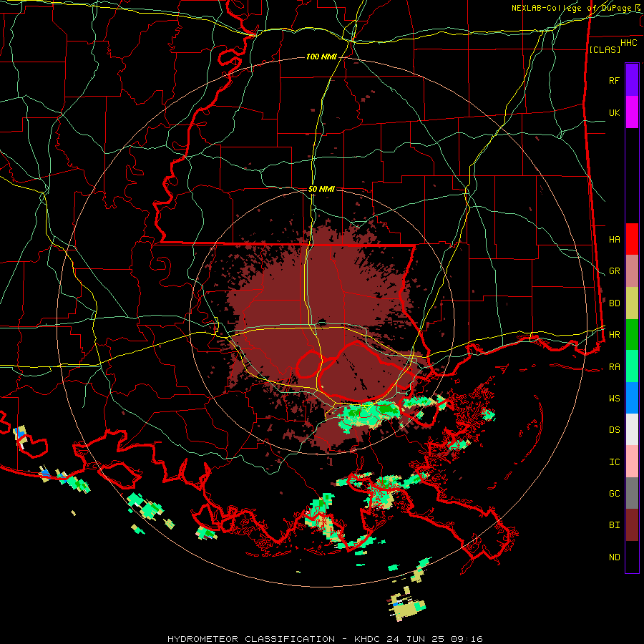The image size is (644, 644).
Task: Select the dusty pink GR legend swatch
Action: [632, 271]
